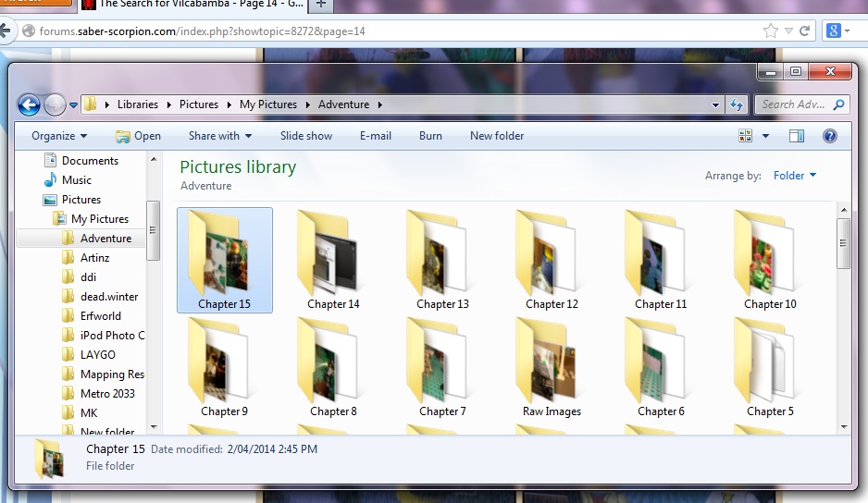Select the Chapter 8 folder

pos(333,367)
